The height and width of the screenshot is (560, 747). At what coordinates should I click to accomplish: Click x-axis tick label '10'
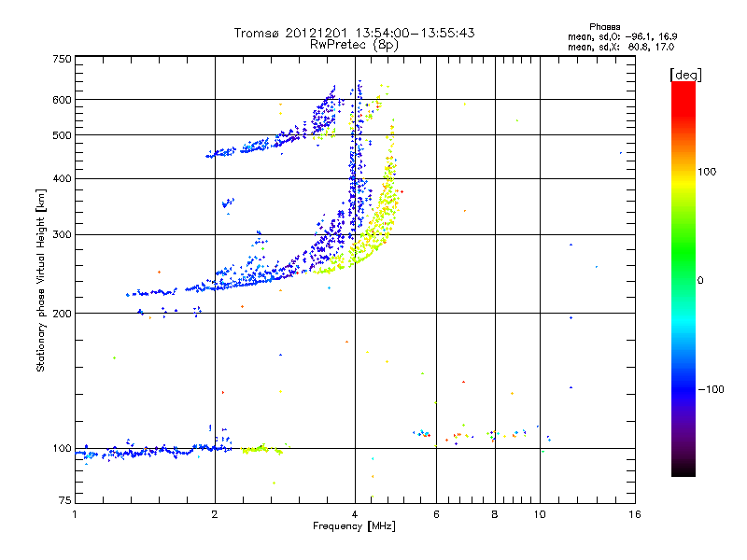tap(540, 514)
